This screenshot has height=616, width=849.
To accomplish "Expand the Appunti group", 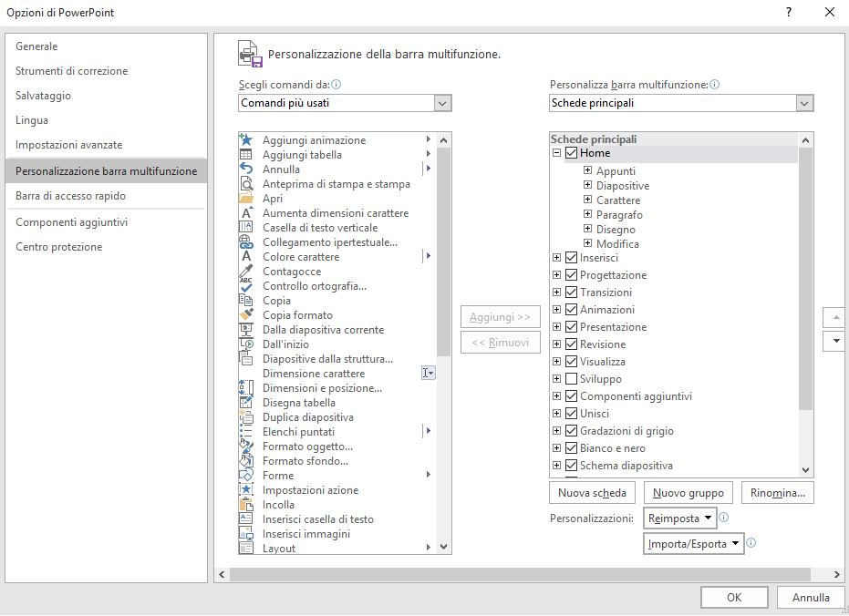I will click(587, 170).
